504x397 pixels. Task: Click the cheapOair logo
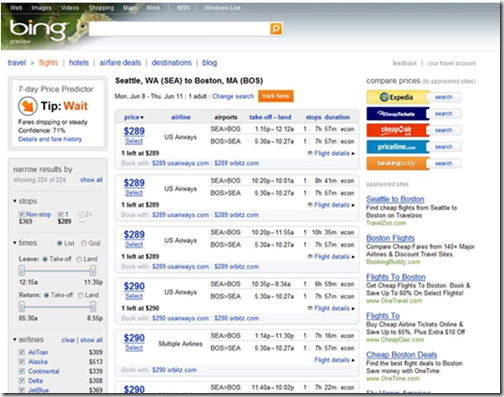click(396, 130)
